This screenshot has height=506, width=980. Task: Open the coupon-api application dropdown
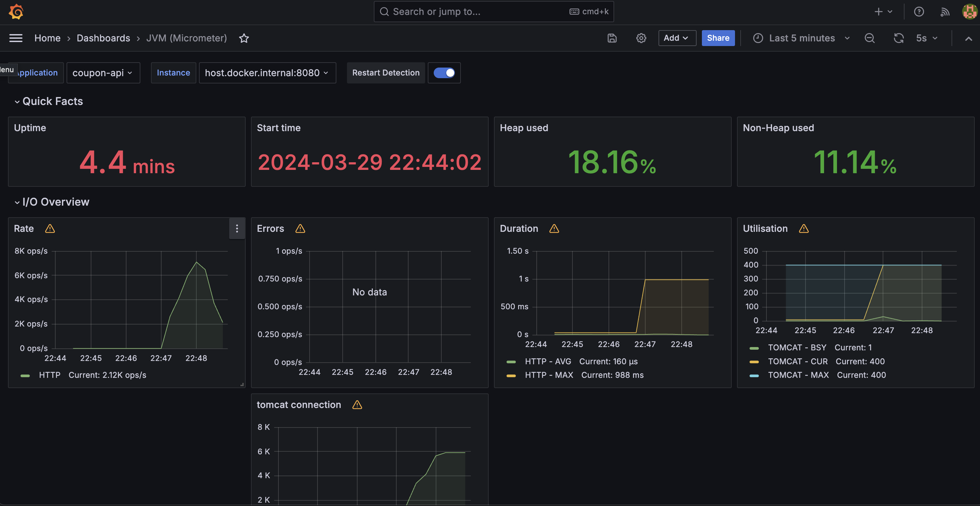point(103,73)
